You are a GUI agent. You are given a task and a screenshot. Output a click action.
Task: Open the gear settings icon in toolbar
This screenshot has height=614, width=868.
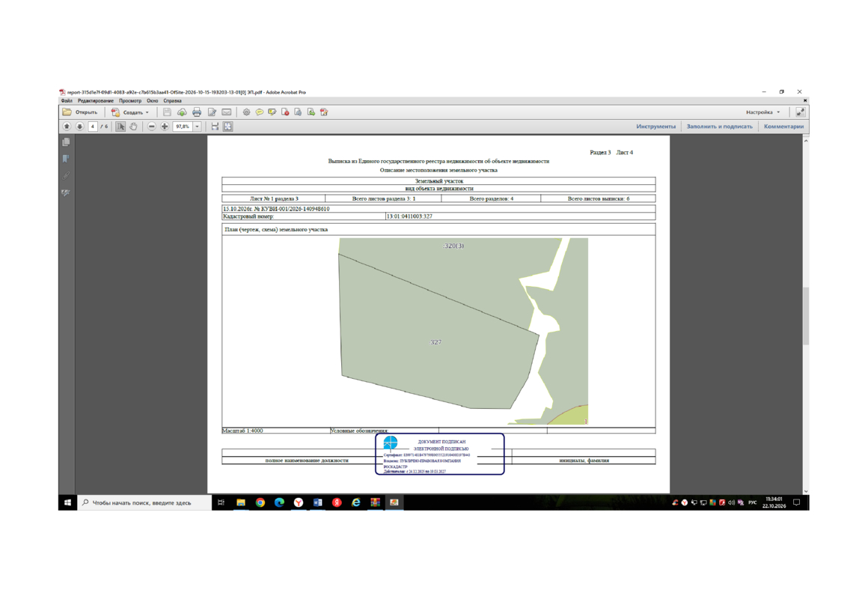tap(246, 112)
